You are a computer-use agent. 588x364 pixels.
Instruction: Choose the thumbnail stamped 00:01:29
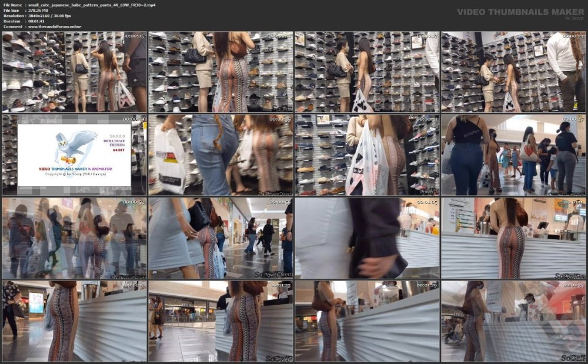click(x=367, y=321)
